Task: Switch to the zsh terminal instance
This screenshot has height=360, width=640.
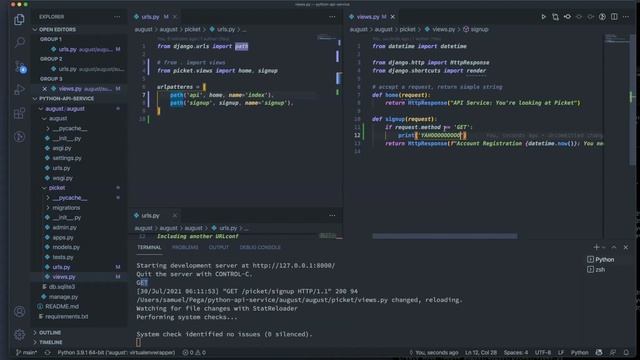Action: (596, 269)
